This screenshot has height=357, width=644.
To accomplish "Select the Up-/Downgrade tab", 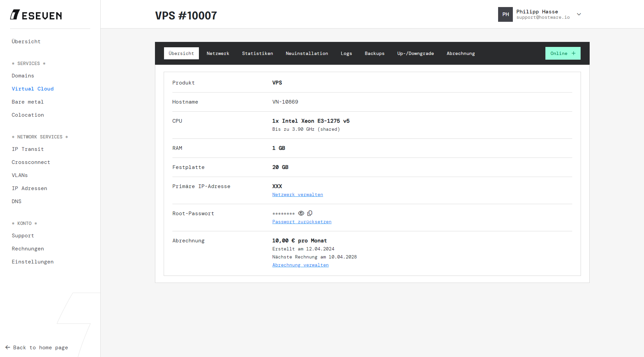I will tap(416, 53).
